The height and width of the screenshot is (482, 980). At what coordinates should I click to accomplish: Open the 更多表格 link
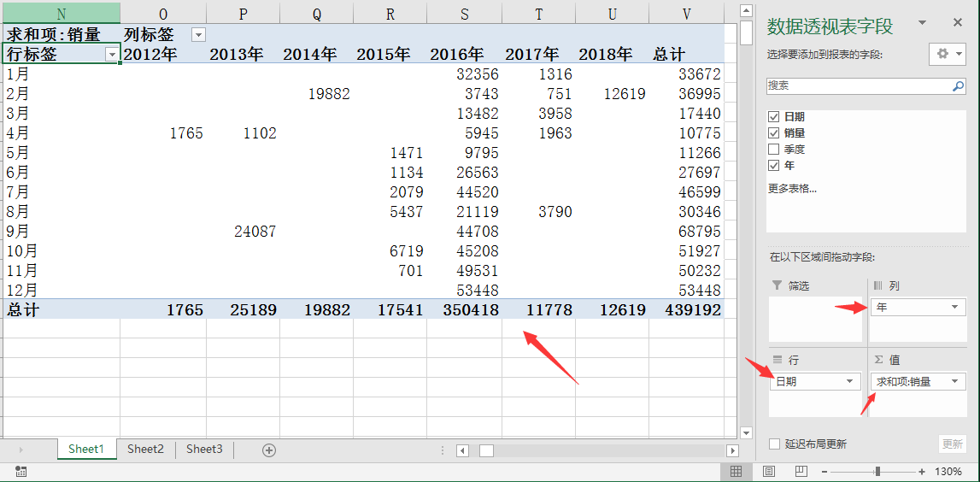[792, 188]
